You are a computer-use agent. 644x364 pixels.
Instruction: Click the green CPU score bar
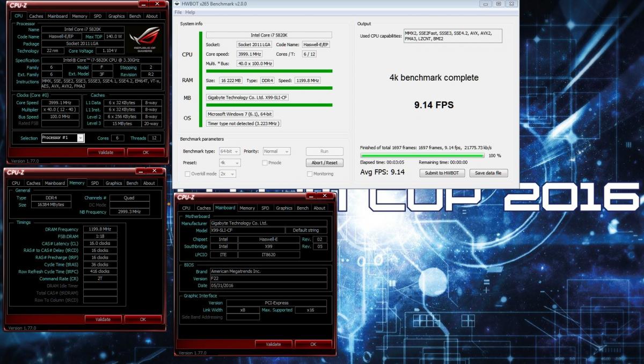269,71
